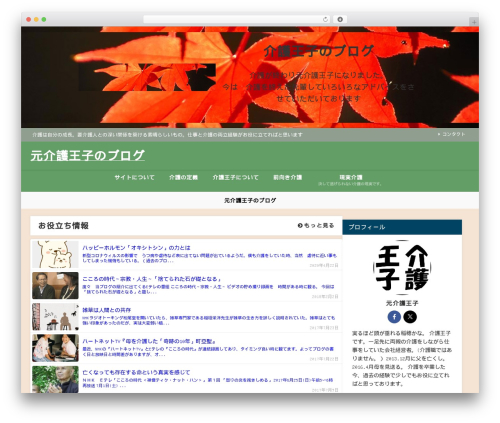Open the 前向き介護 menu item
This screenshot has width=500, height=423.
point(287,177)
